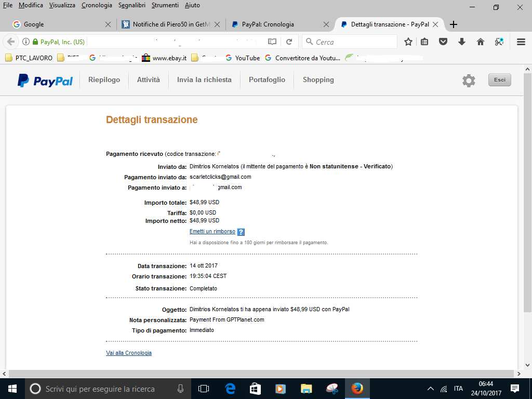Select the scarletclicks@gmail.com sender email text
This screenshot has height=399, width=532.
point(220,177)
